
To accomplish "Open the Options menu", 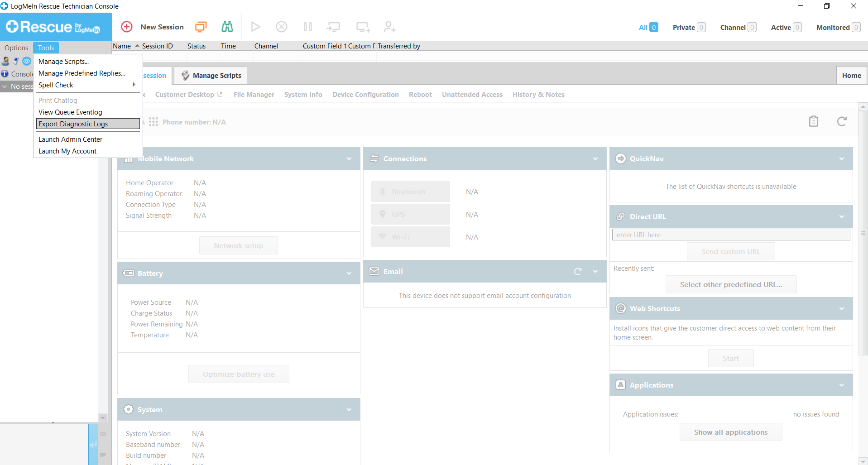I will [16, 48].
